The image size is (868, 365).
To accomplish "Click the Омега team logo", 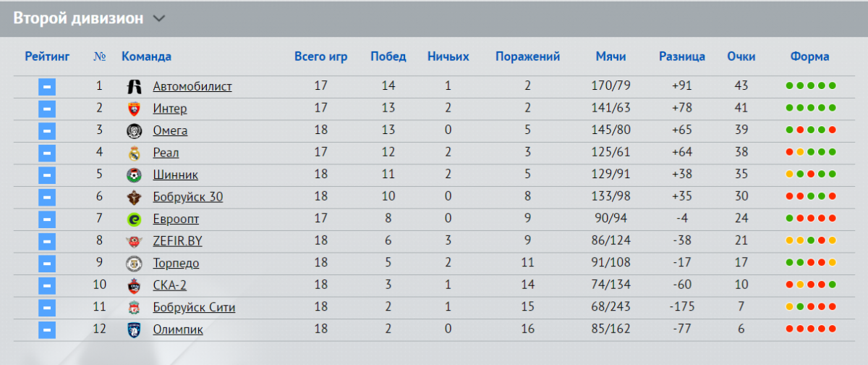I will (x=134, y=131).
